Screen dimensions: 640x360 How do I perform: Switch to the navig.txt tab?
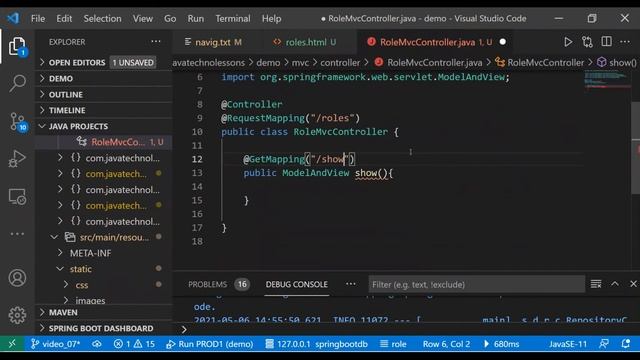click(213, 42)
